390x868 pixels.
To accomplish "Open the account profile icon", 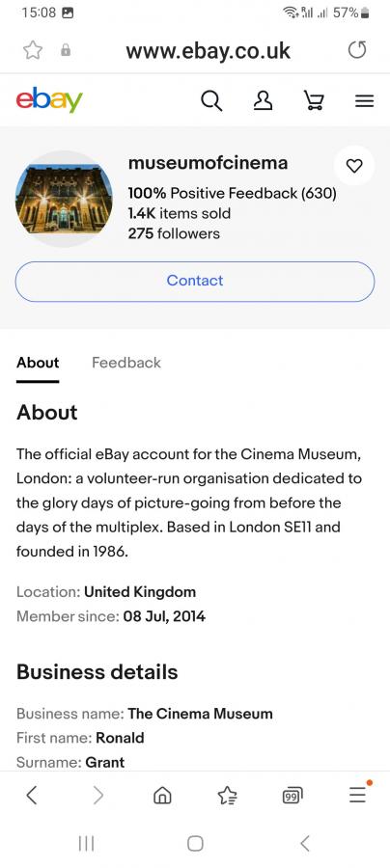I will 263,100.
